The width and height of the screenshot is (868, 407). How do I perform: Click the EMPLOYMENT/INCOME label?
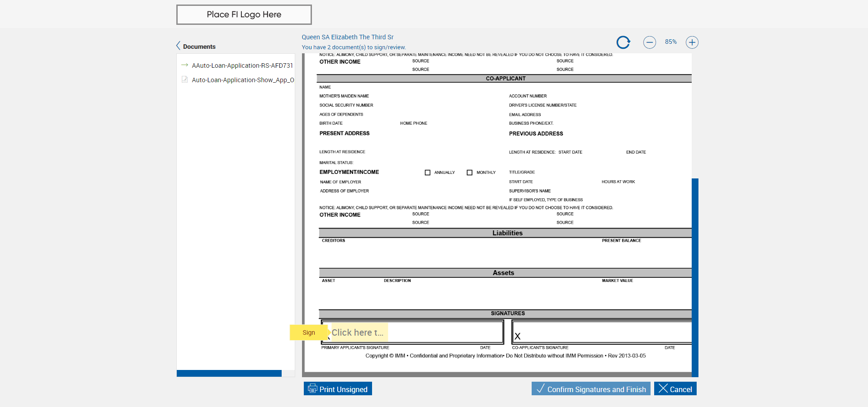[349, 172]
